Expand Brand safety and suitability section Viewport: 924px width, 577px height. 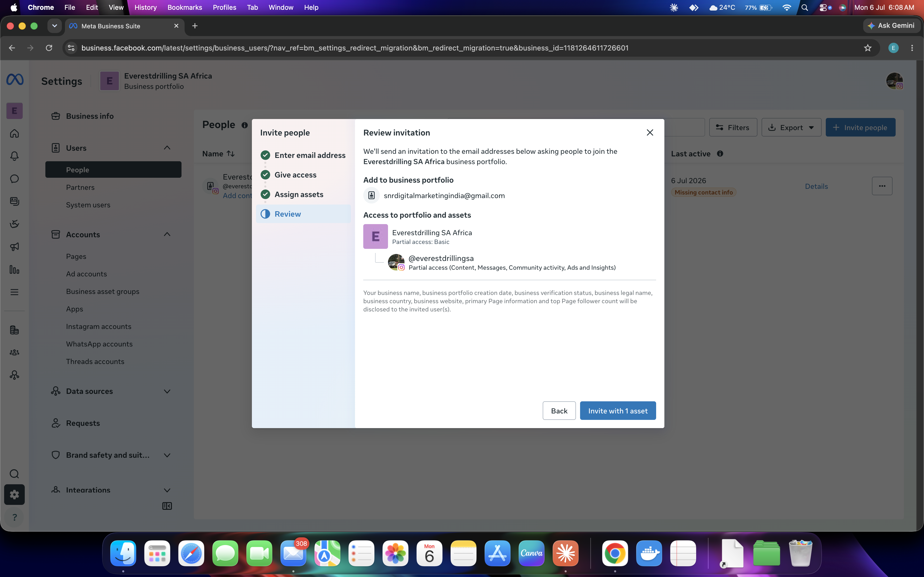167,455
